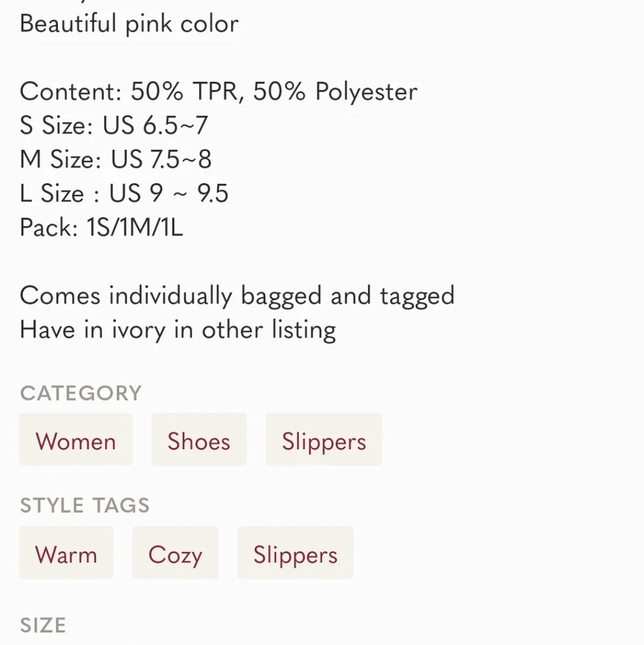
Task: Click the M Size sizing line
Action: pos(117,159)
